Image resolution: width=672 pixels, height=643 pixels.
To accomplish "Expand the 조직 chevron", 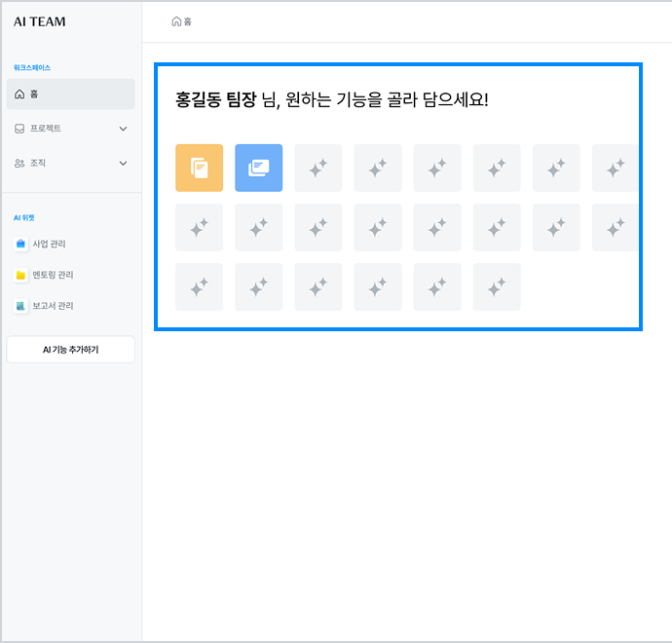I will point(123,163).
